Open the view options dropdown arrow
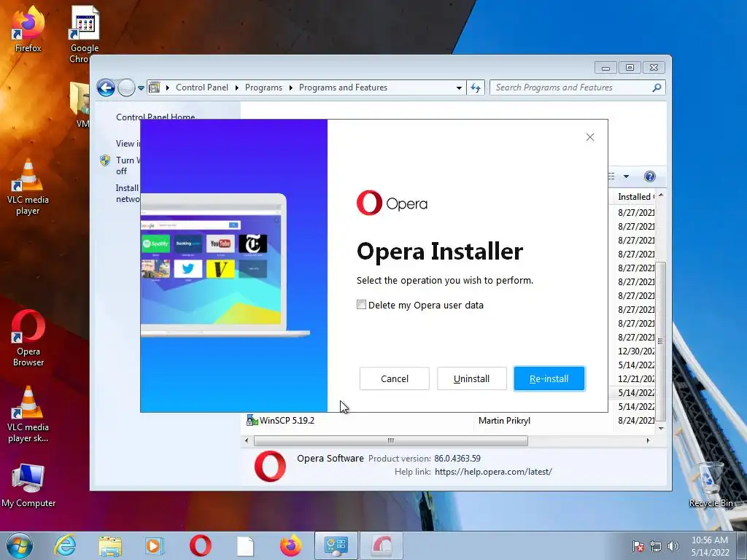The height and width of the screenshot is (560, 747). (626, 176)
